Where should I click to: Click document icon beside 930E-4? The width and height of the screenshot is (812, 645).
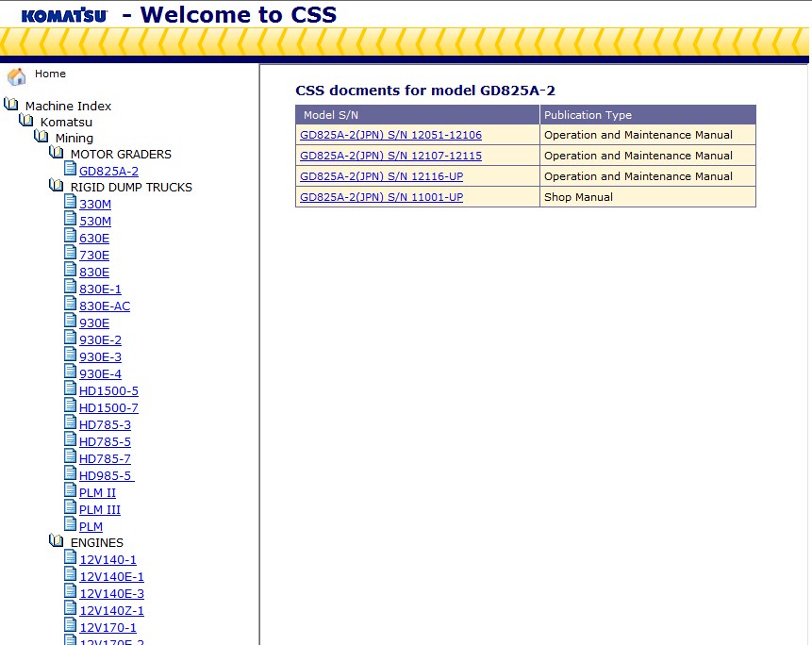(x=71, y=372)
